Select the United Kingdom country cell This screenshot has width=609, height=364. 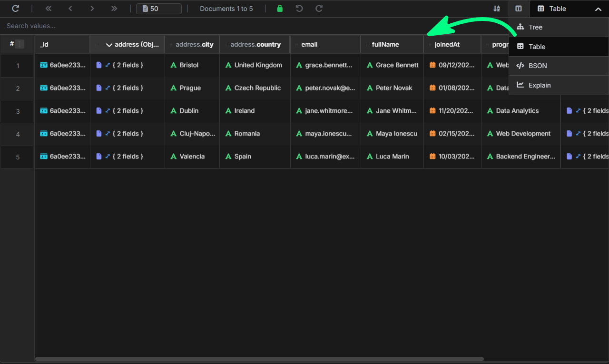[x=255, y=65]
